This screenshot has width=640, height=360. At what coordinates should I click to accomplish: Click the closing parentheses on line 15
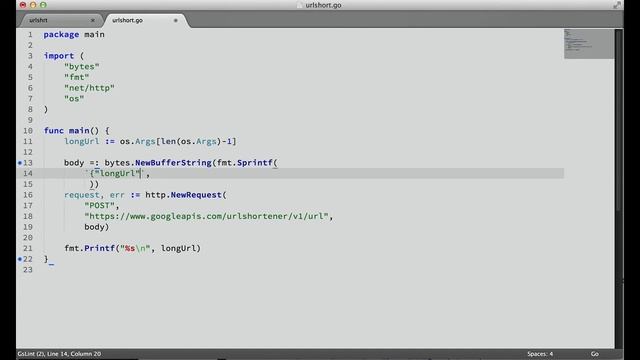tap(94, 184)
